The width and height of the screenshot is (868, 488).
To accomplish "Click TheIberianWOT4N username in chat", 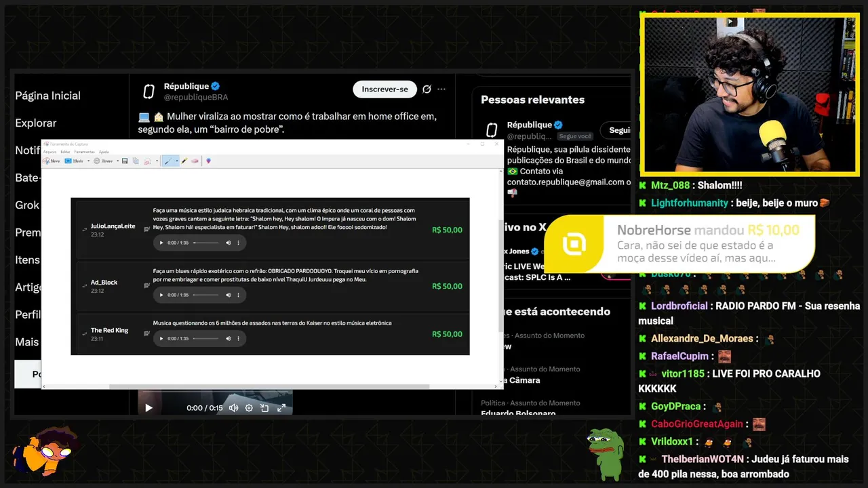I will pos(703,459).
